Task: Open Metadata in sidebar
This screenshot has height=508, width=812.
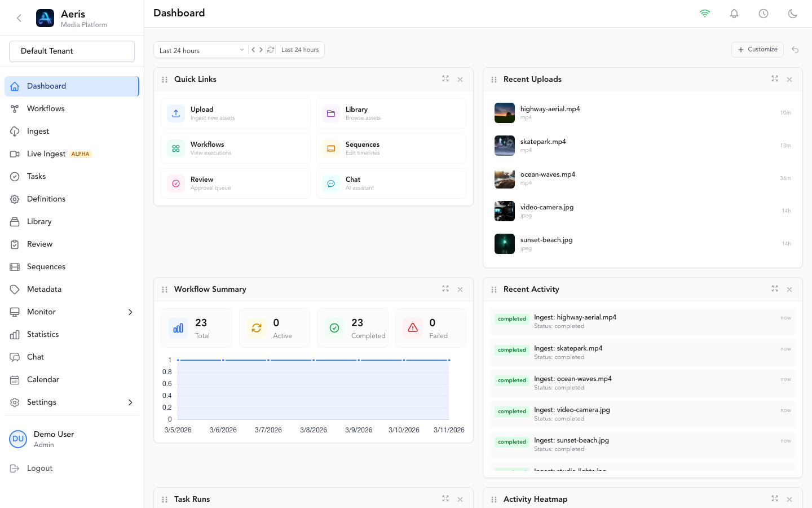Action: point(72,290)
